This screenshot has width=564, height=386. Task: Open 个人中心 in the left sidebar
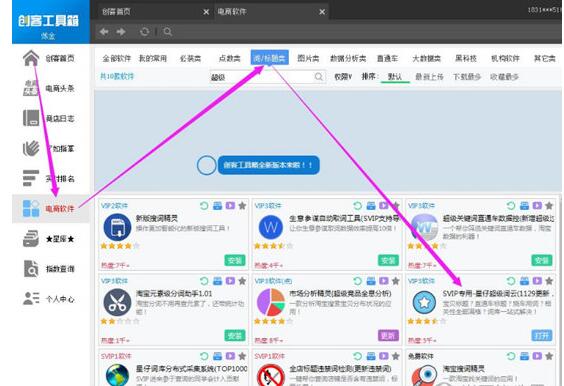(x=49, y=299)
